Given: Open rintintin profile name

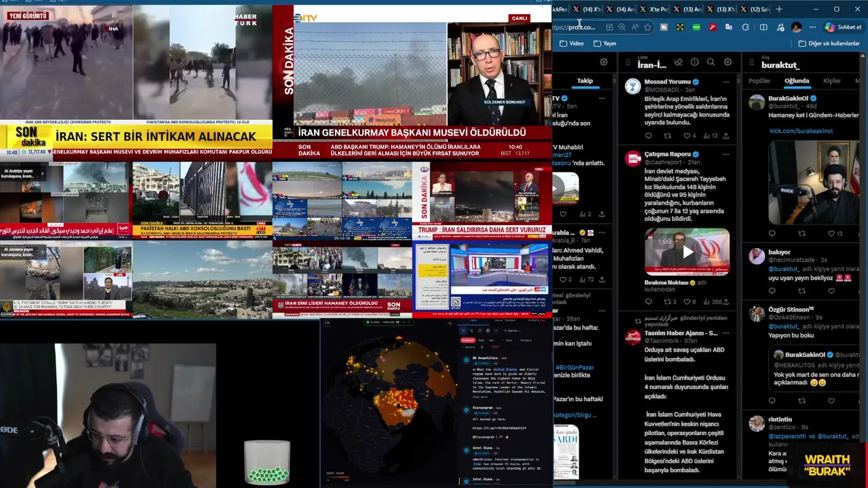Looking at the screenshot, I should point(780,420).
